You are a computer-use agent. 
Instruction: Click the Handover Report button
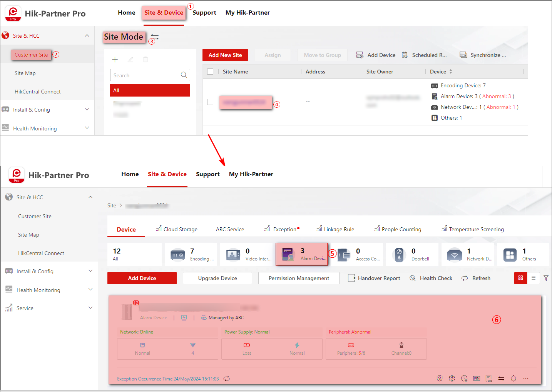coord(374,278)
